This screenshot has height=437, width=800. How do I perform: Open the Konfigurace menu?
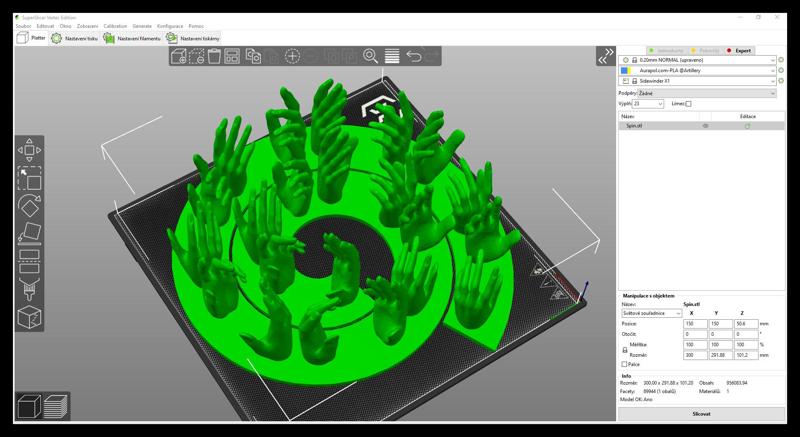click(x=170, y=26)
